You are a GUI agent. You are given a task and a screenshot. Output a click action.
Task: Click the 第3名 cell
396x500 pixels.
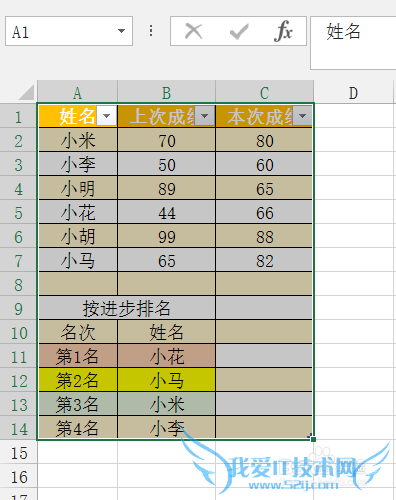point(78,404)
